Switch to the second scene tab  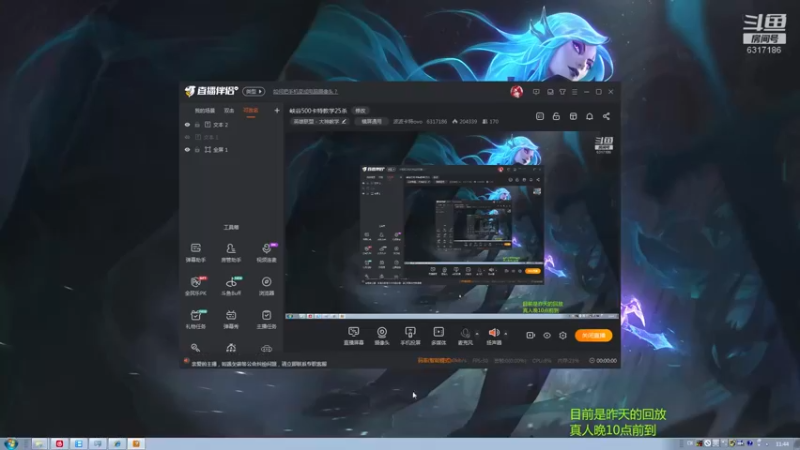[229, 111]
